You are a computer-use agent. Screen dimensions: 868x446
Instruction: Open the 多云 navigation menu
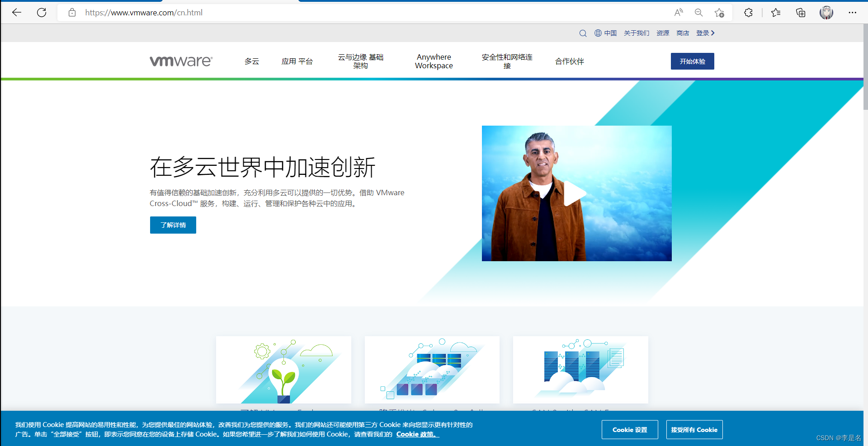252,61
